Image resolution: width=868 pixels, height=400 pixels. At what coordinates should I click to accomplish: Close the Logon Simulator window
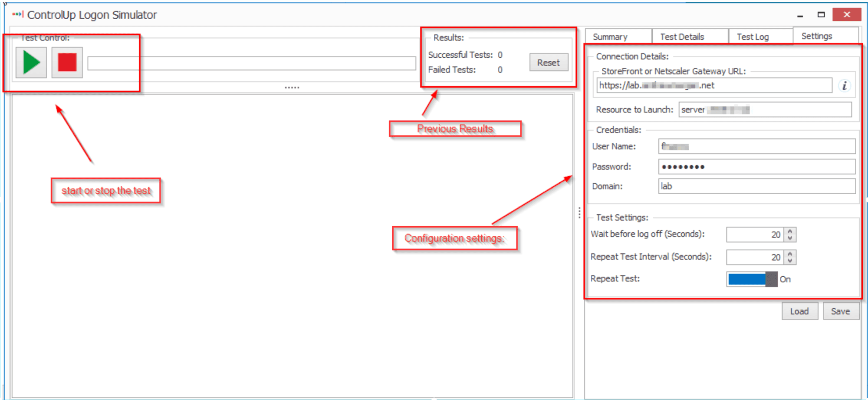click(x=847, y=14)
